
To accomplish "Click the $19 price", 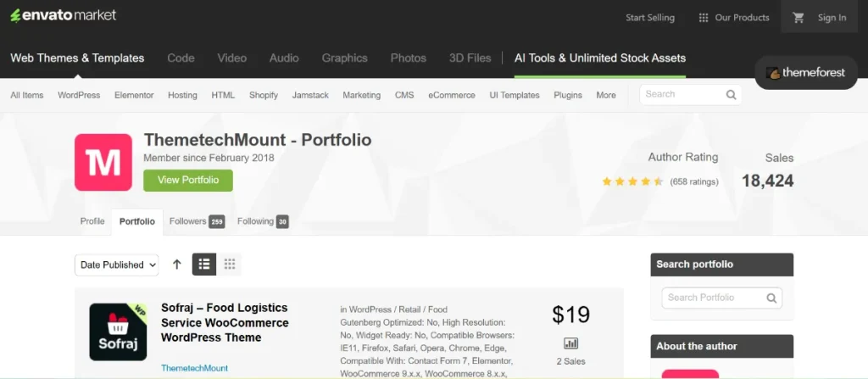I will [x=570, y=315].
